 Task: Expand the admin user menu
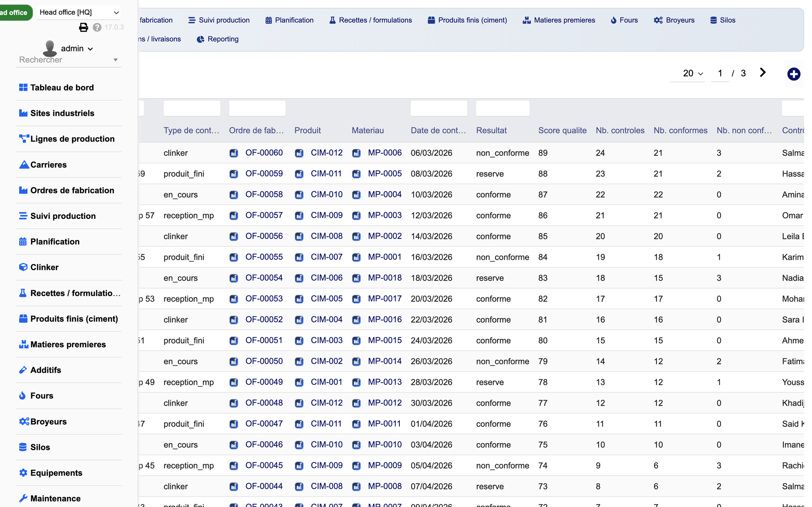77,48
